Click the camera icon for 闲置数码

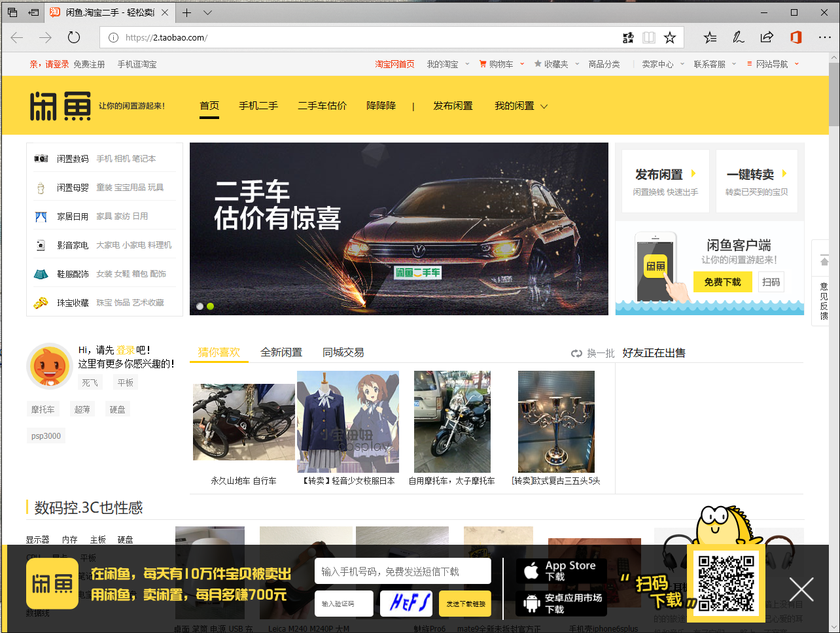(x=41, y=159)
